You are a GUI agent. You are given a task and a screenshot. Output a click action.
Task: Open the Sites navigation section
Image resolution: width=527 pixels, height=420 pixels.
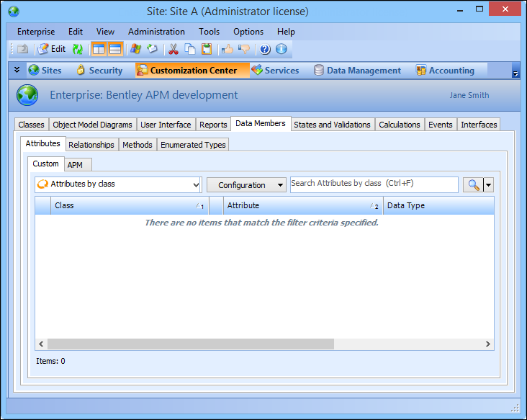click(45, 71)
